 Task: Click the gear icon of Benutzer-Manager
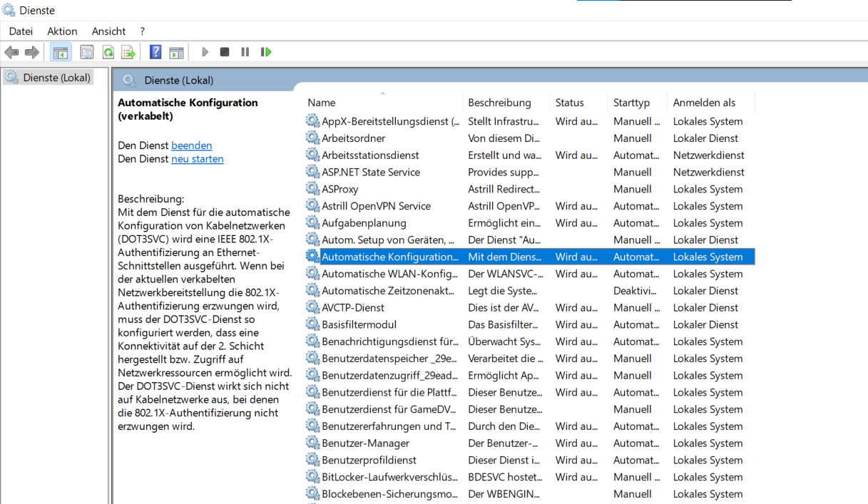(x=312, y=443)
